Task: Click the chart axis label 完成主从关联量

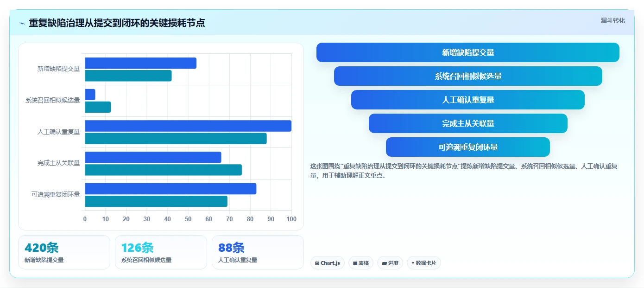Action: (x=59, y=163)
